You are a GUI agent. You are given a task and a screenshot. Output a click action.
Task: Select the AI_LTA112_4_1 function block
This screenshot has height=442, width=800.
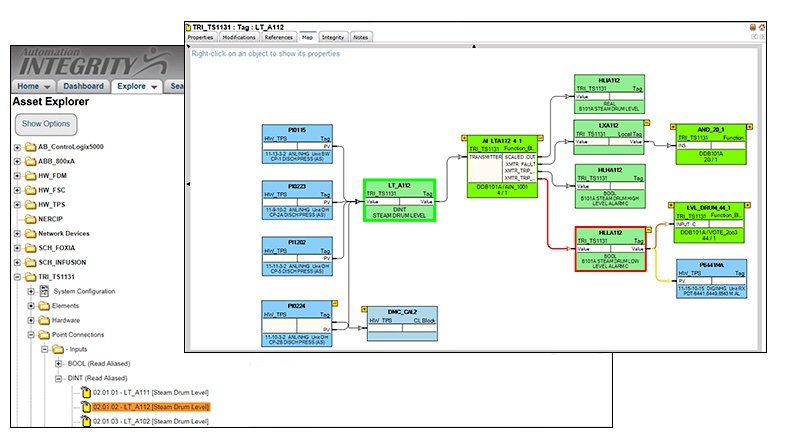[x=503, y=166]
